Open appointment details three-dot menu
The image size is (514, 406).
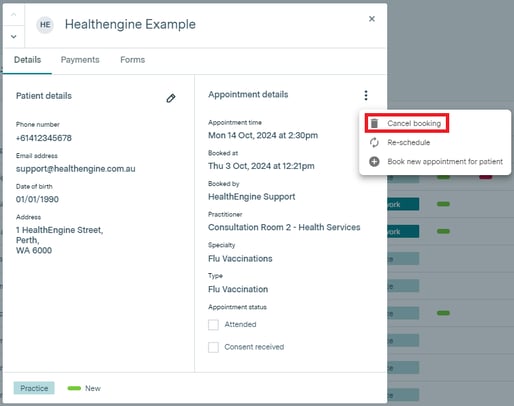[366, 95]
